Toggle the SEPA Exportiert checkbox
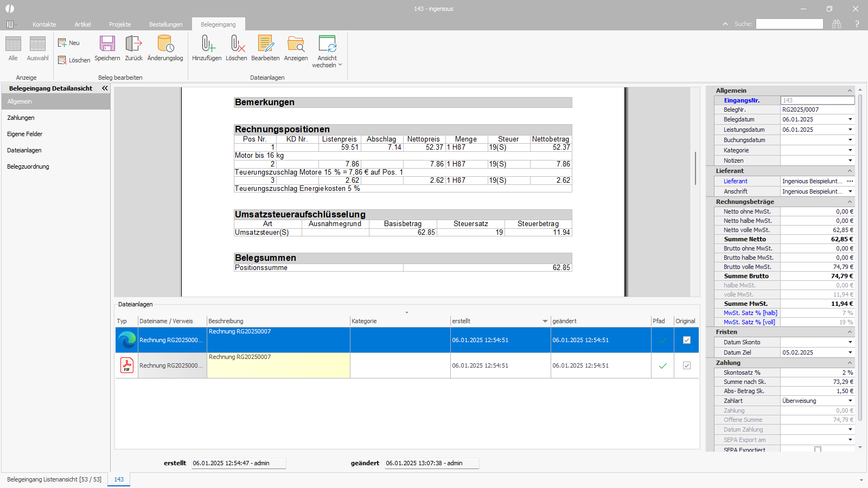Viewport: 868px width, 488px height. pos(818,450)
